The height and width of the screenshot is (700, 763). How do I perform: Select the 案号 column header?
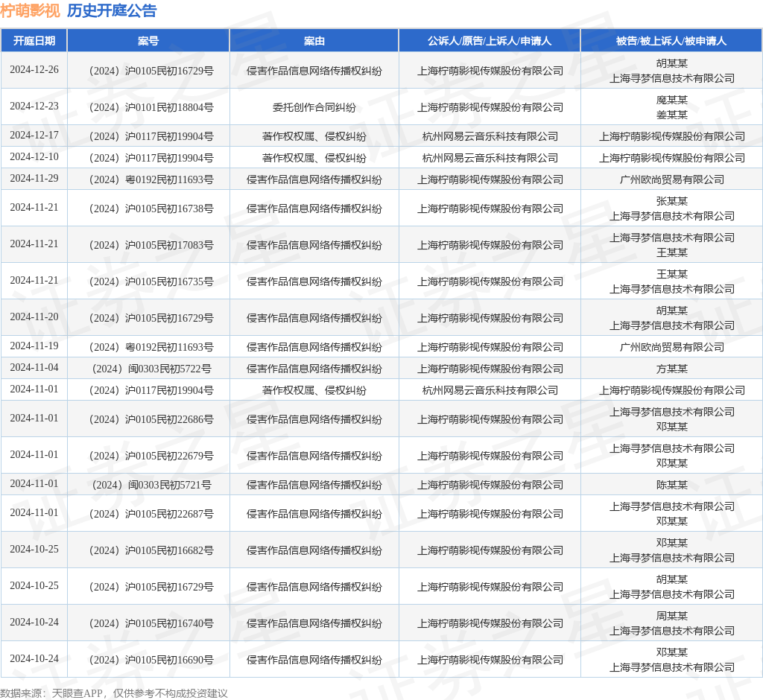tap(148, 41)
